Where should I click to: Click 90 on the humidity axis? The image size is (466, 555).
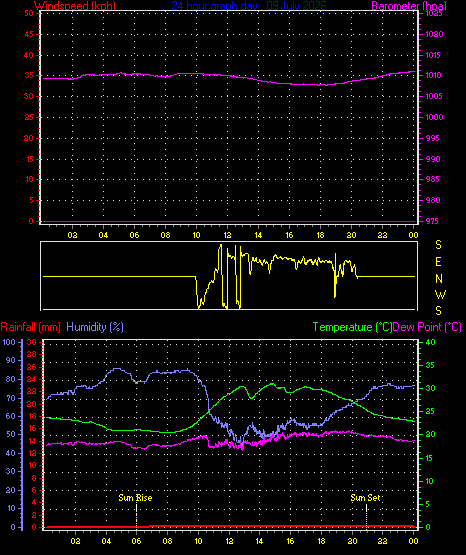11,360
